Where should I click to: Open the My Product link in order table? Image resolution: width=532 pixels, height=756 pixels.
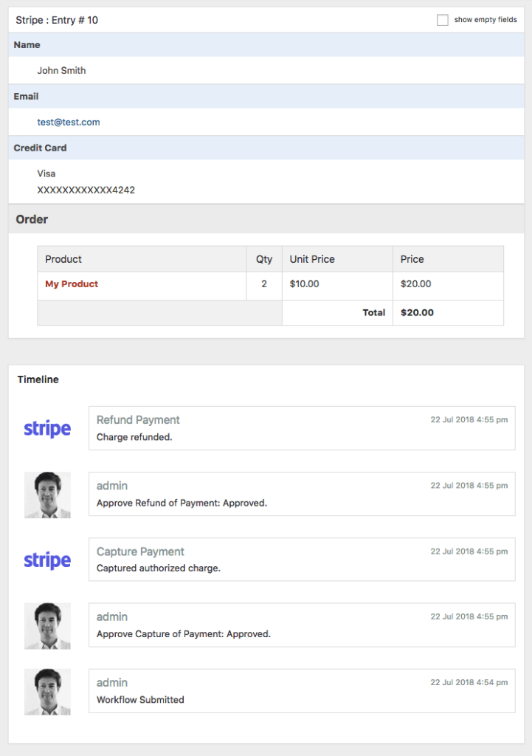coord(72,284)
